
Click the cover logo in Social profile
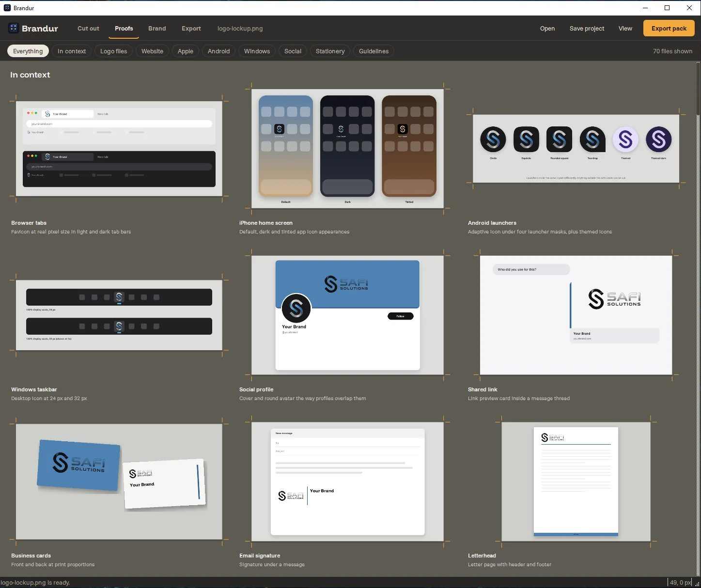click(346, 284)
